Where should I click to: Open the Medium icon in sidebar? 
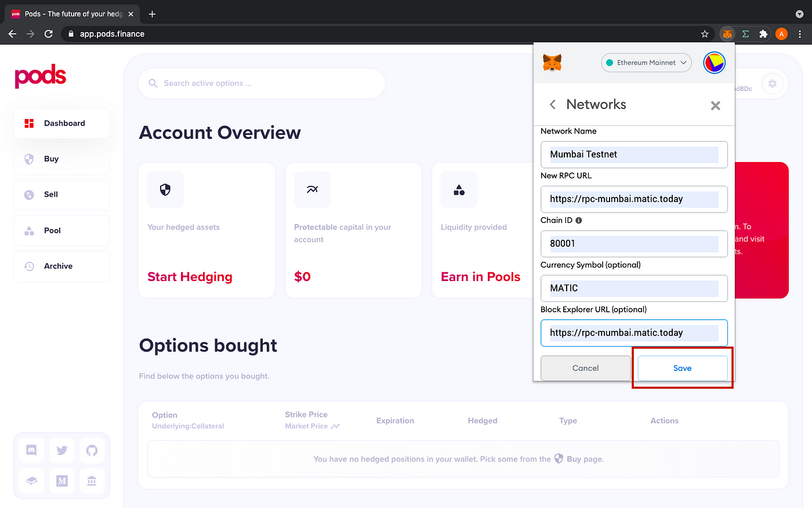[x=62, y=481]
